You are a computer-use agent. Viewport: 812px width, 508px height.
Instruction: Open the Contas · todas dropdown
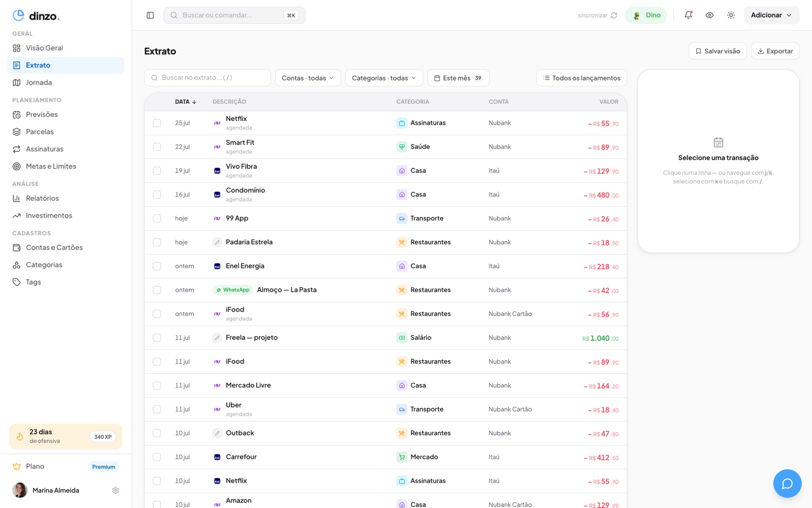pos(308,78)
